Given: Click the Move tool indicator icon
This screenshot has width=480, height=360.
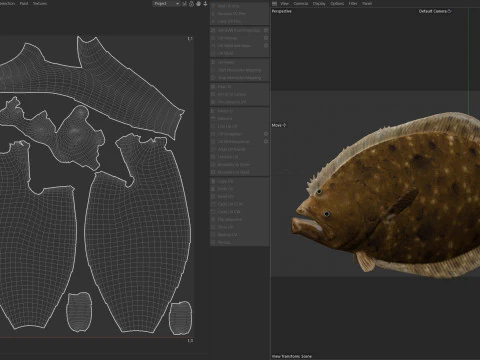Looking at the screenshot, I should [x=284, y=125].
